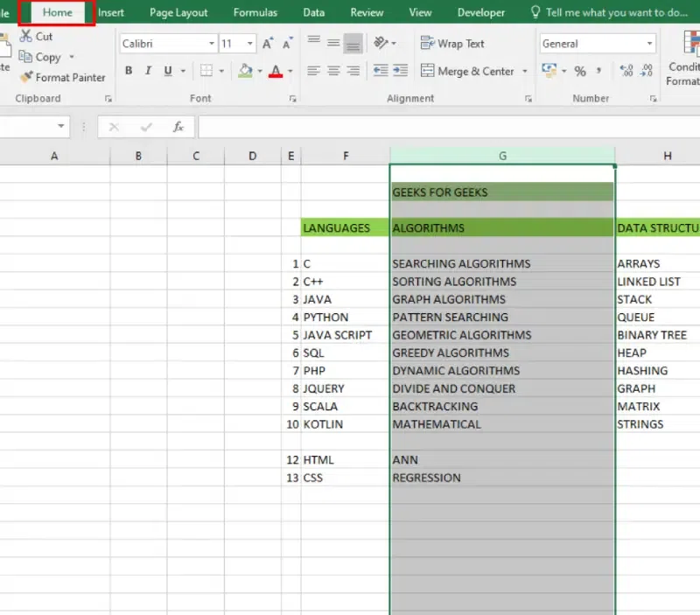This screenshot has width=700, height=615.
Task: Click the Tell me lightbulb icon
Action: (x=535, y=12)
